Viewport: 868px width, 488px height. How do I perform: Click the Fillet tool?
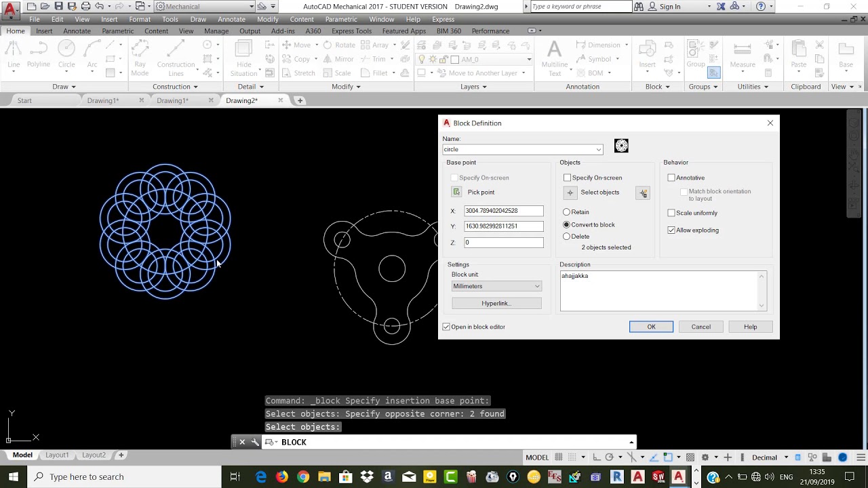point(374,73)
